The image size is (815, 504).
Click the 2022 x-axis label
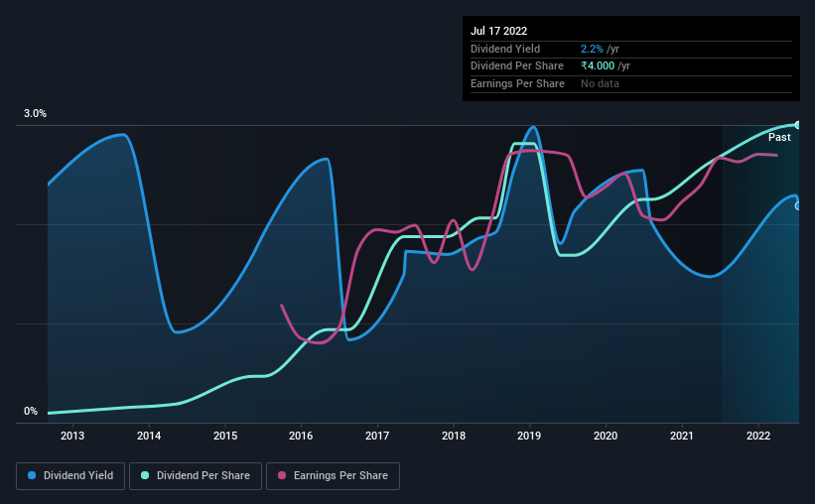(x=758, y=436)
